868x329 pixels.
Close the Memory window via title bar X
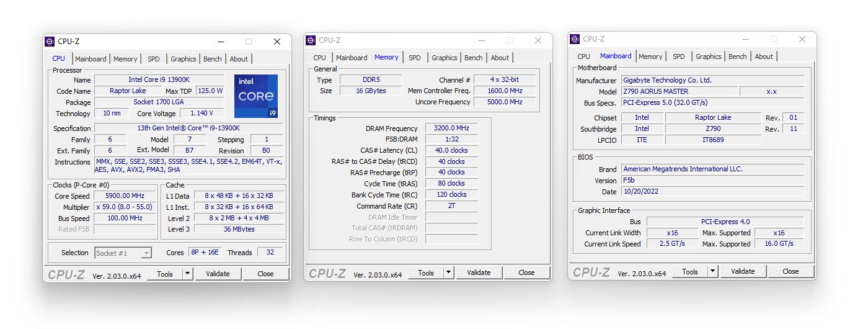pos(538,40)
